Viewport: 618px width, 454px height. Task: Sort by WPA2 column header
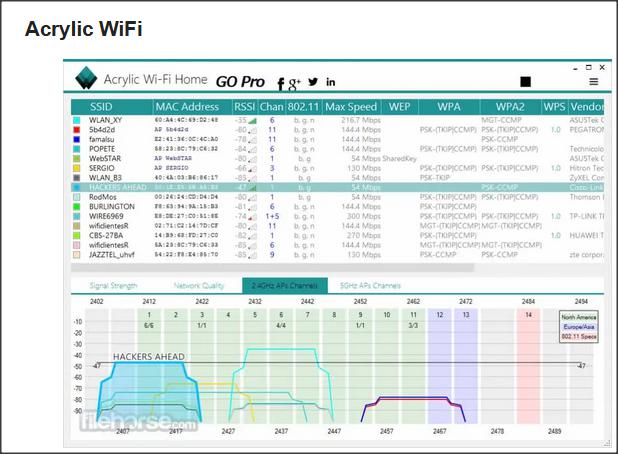tap(510, 107)
